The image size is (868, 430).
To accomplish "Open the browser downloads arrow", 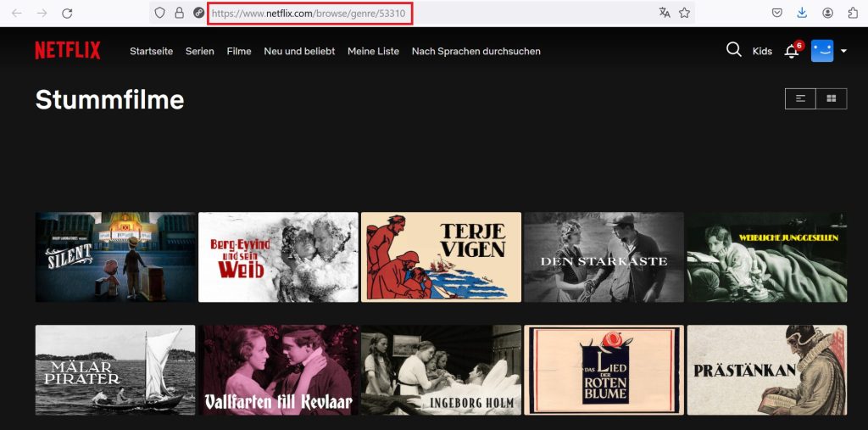I will point(802,13).
